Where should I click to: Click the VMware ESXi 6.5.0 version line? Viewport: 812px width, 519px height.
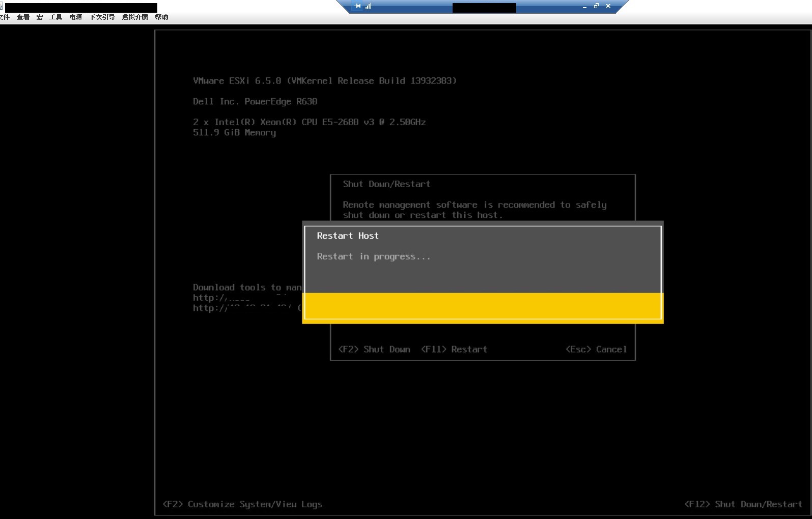click(x=325, y=81)
